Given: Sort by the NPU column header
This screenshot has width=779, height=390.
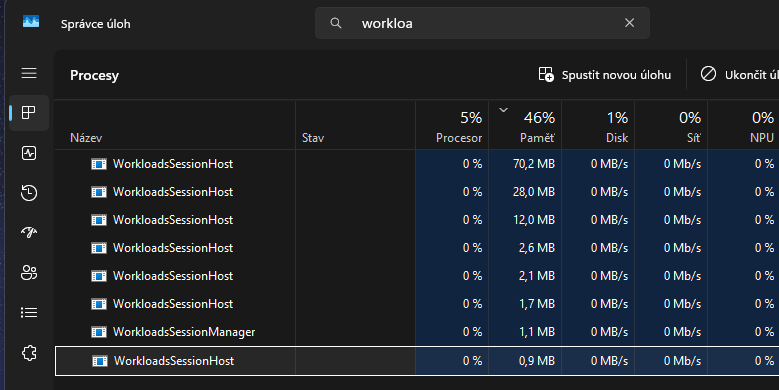Looking at the screenshot, I should pyautogui.click(x=743, y=125).
